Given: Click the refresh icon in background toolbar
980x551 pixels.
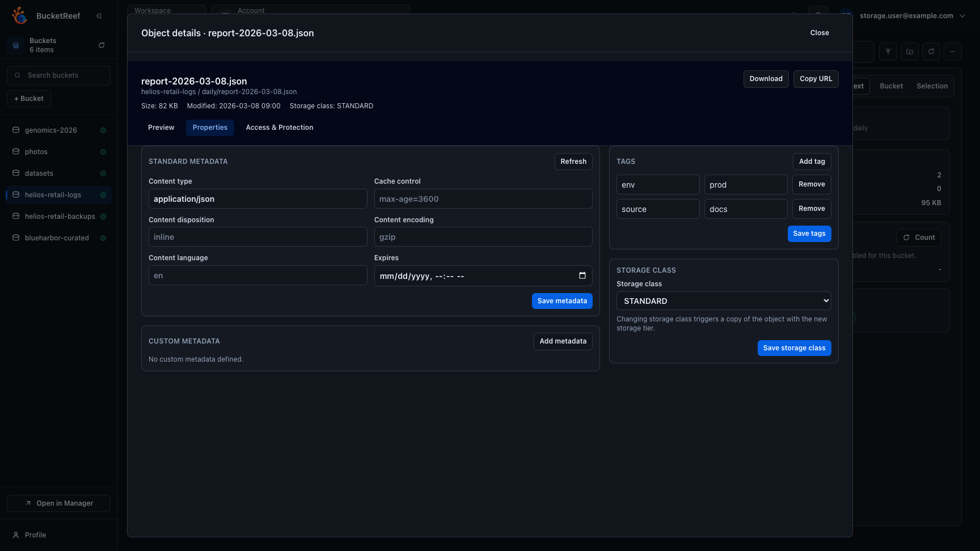Looking at the screenshot, I should (931, 52).
